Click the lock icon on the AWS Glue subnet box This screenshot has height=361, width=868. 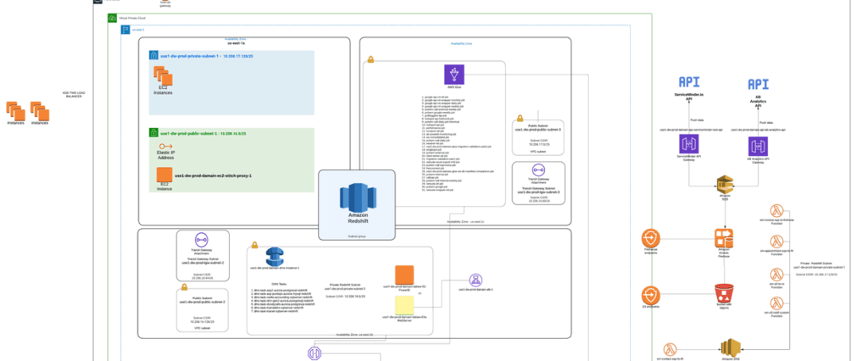pos(370,58)
